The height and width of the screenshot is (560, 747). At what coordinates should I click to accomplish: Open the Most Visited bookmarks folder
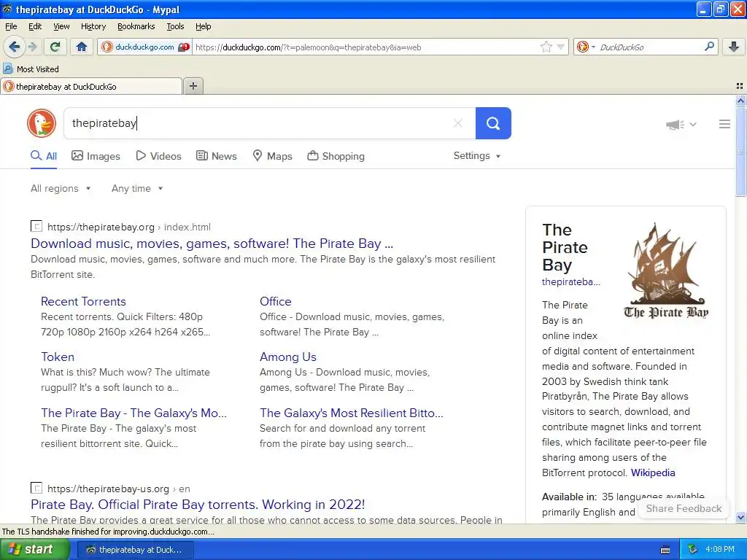[31, 69]
